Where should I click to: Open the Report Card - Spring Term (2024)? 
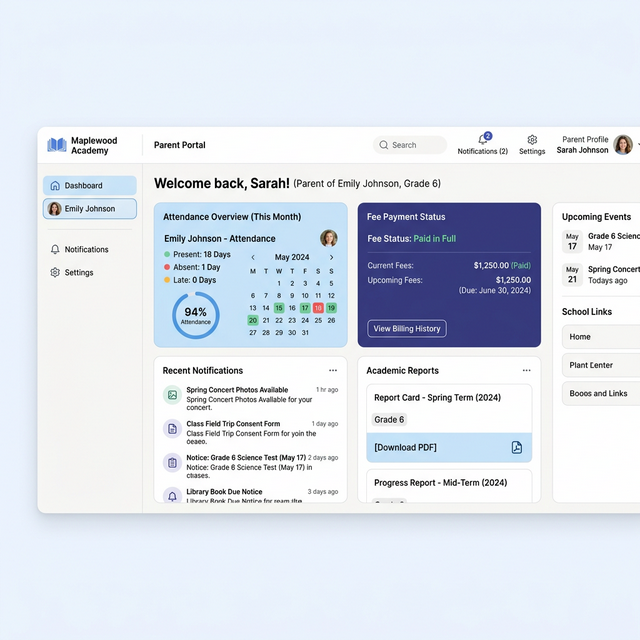[x=437, y=398]
